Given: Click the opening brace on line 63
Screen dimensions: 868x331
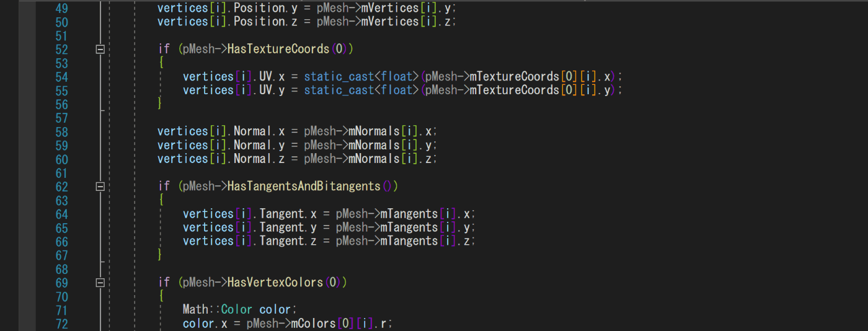Looking at the screenshot, I should click(161, 200).
